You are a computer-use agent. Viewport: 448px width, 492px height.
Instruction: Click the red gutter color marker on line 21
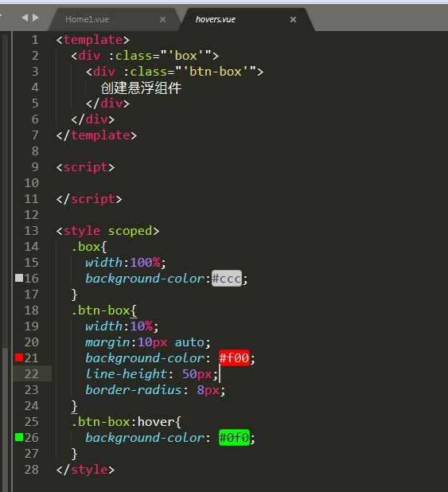click(x=19, y=357)
